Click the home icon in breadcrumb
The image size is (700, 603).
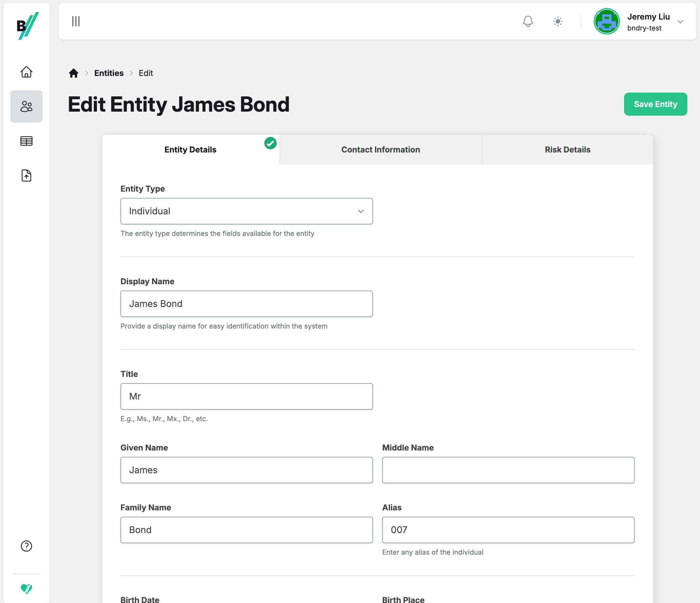click(73, 73)
